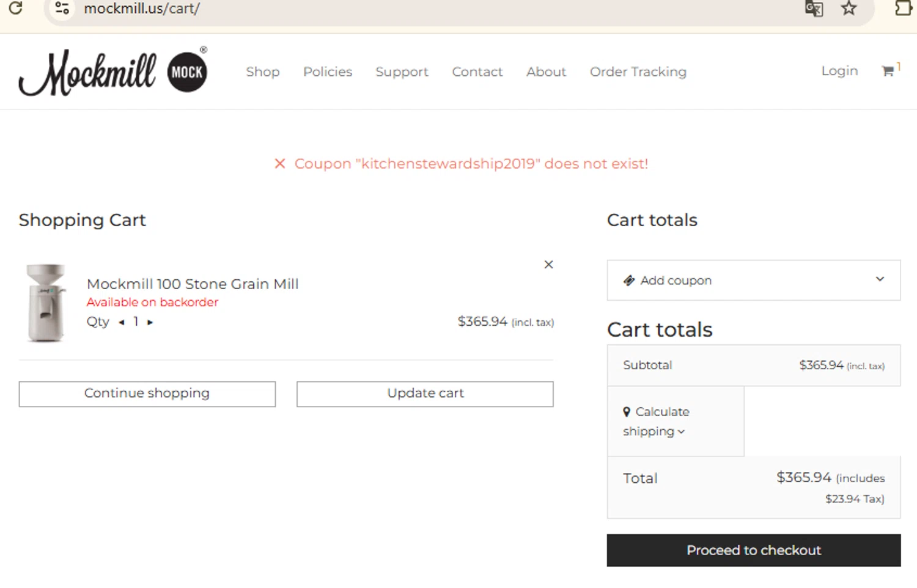
Task: Click the Total label
Action: coord(640,478)
